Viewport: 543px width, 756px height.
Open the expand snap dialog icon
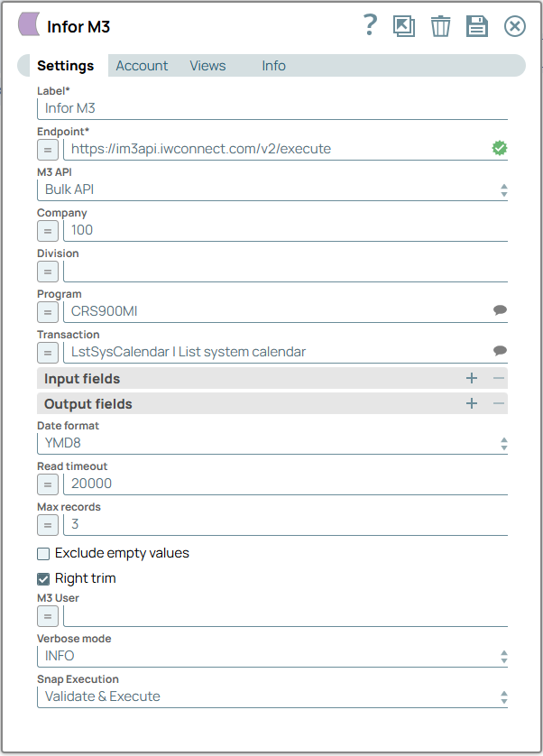tap(404, 26)
